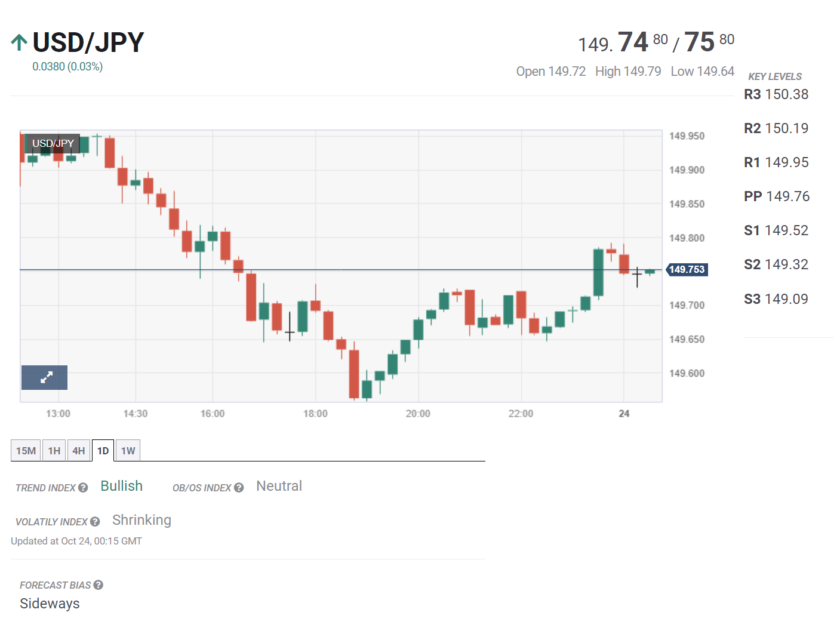Click the USD/JPY chart legend label
Viewport: 840px width, 640px height.
[53, 143]
